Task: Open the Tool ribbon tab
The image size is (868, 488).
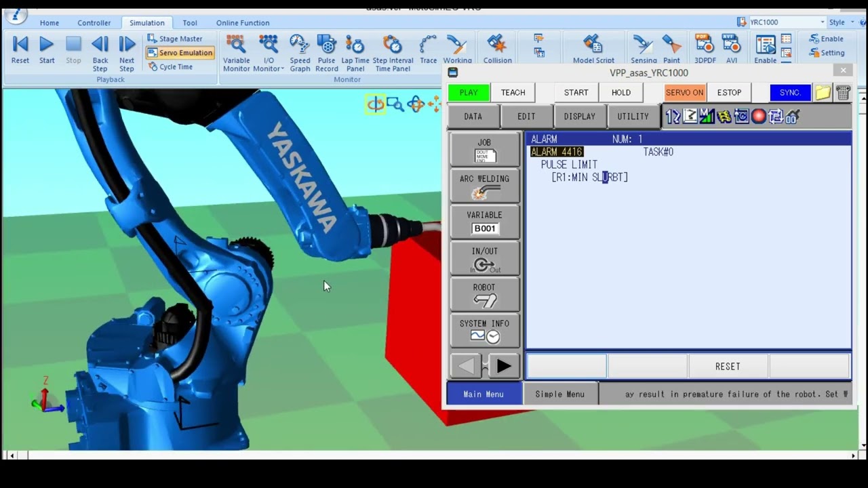Action: tap(190, 22)
